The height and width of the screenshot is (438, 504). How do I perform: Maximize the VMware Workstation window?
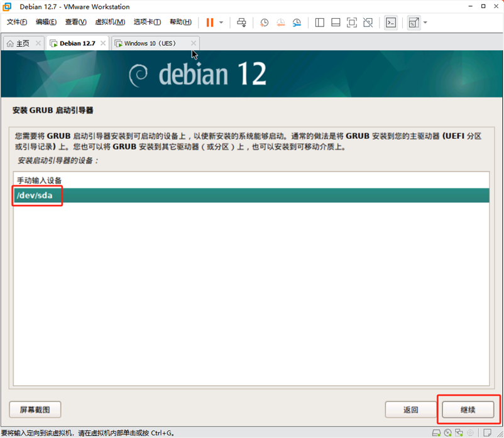point(483,6)
